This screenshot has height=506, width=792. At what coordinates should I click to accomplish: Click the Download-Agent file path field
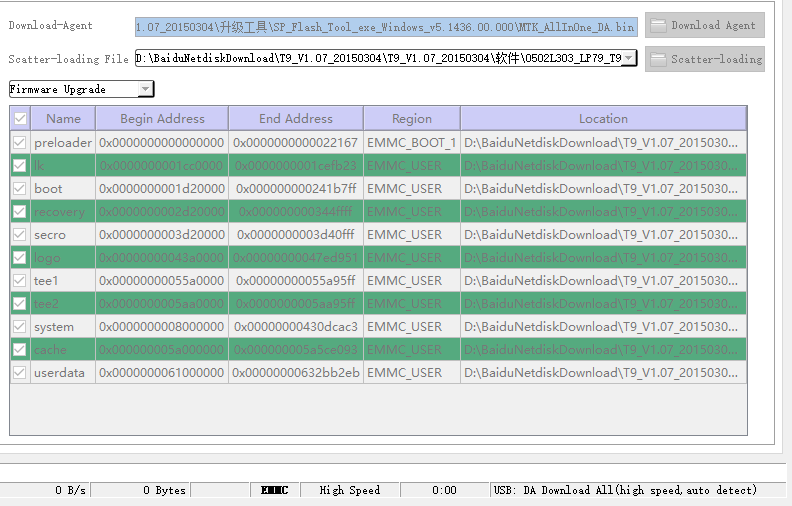point(385,25)
